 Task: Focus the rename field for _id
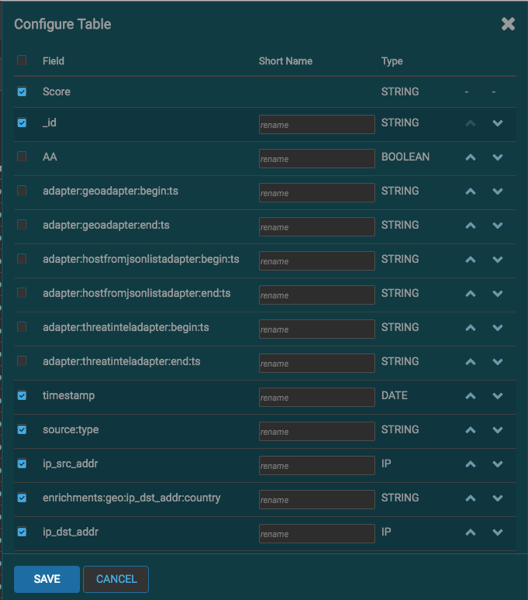point(317,124)
